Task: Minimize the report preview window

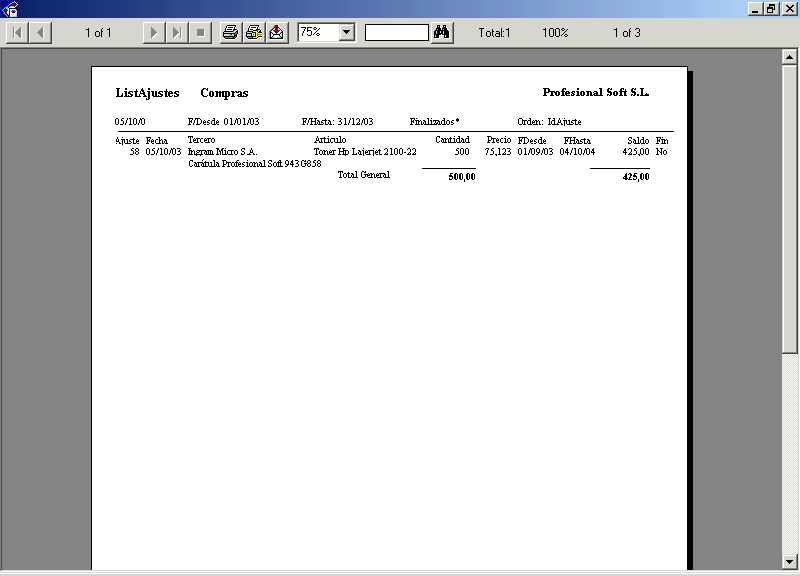Action: 755,8
